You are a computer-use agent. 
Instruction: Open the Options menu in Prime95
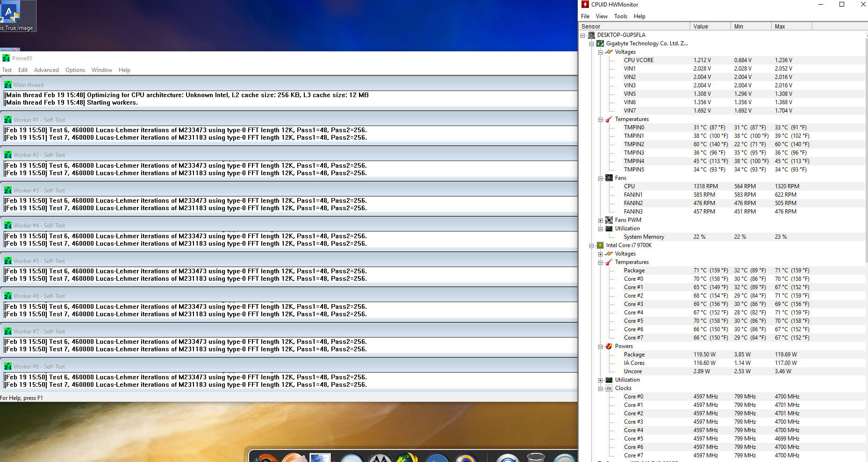click(75, 70)
